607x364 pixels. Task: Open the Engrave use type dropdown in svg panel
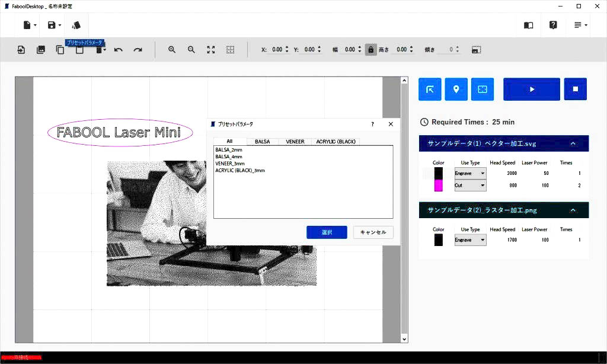tap(470, 174)
